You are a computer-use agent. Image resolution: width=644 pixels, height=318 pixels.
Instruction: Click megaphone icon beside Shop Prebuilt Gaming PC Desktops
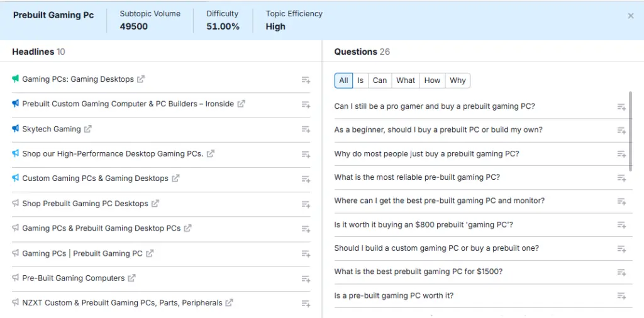(16, 204)
